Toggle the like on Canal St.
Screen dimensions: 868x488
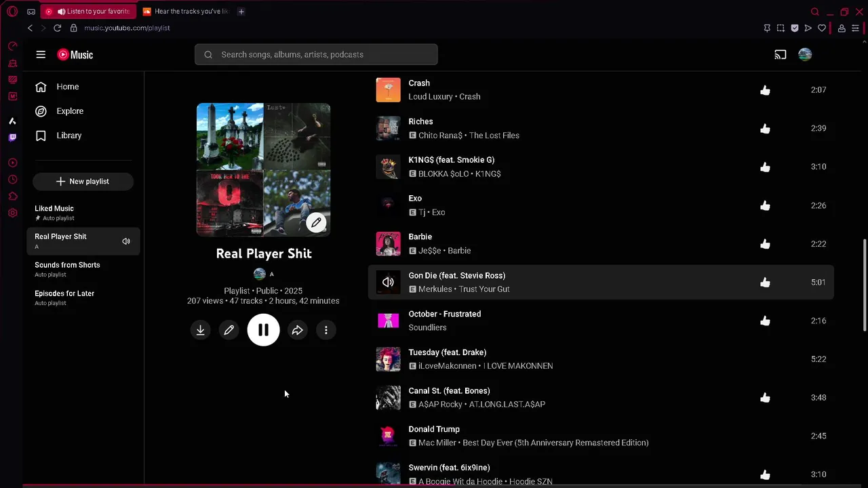765,398
